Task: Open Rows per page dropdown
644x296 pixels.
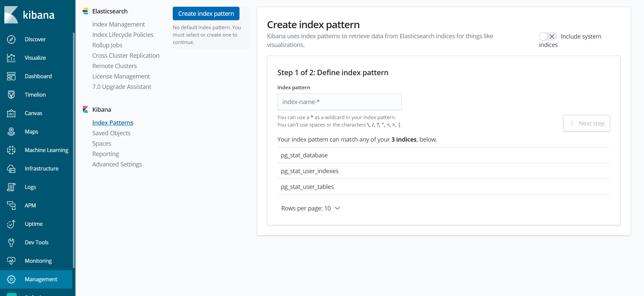Action: coord(311,208)
